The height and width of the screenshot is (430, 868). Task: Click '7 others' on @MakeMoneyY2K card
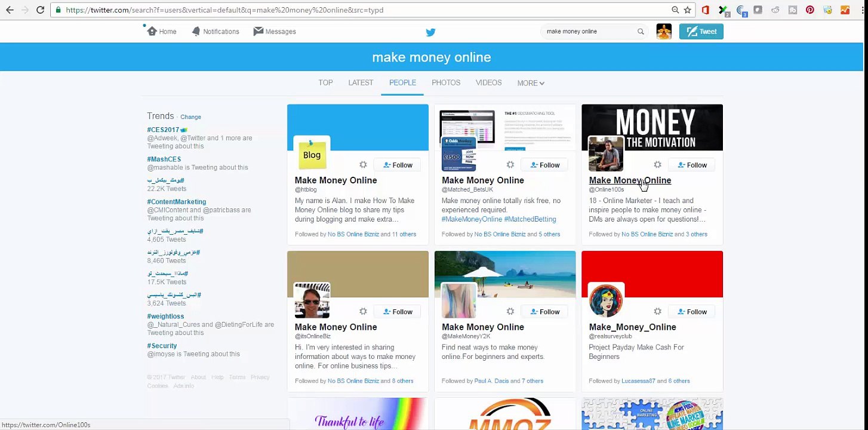coord(533,381)
